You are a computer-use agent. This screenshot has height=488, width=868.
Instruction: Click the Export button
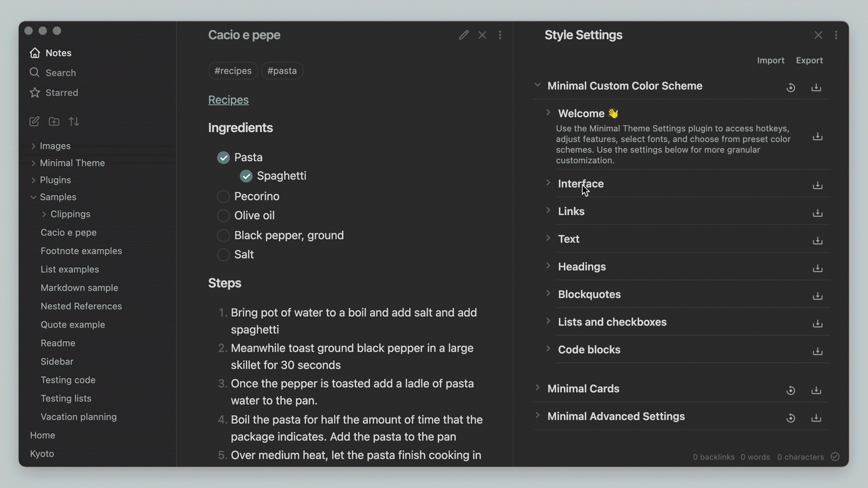click(809, 60)
